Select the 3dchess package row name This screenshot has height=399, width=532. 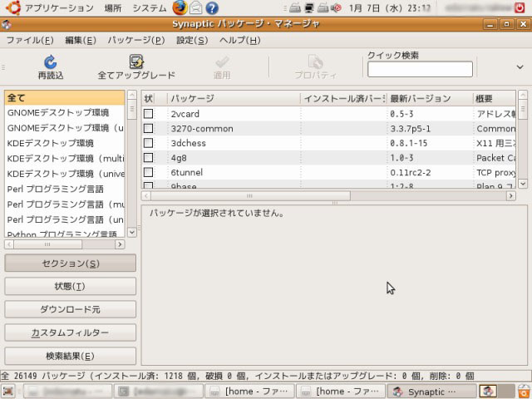click(x=189, y=143)
